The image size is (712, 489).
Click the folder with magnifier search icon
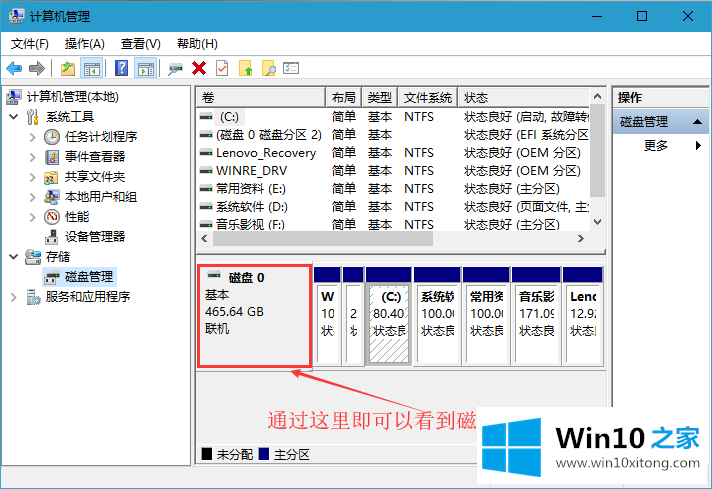[269, 69]
